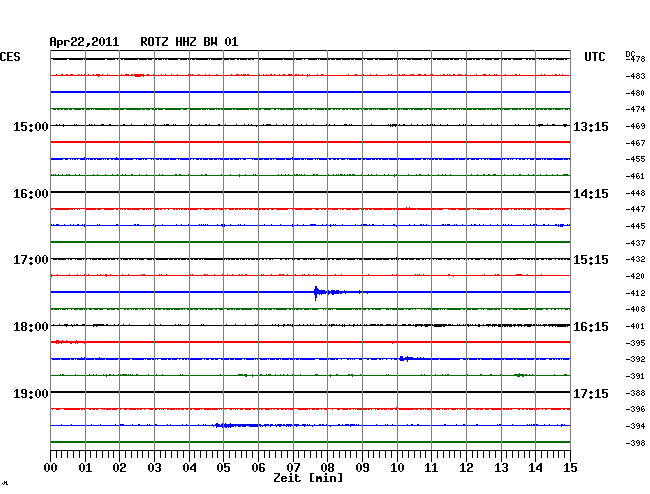Select the DC offset value -480

click(635, 93)
